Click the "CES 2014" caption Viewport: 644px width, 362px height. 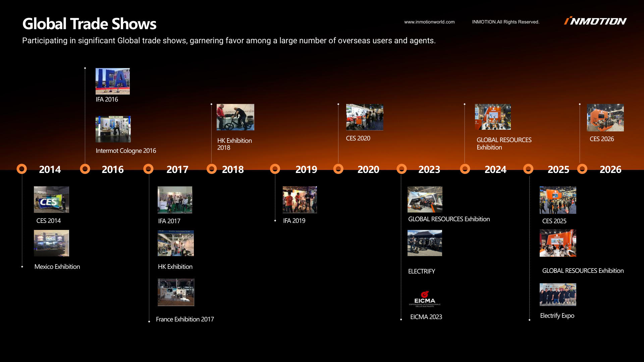[x=49, y=221]
